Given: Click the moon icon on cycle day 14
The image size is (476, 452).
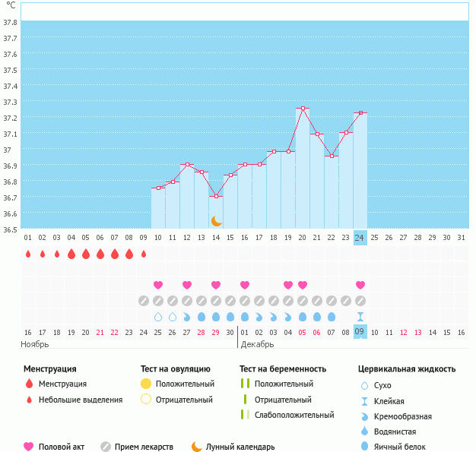Looking at the screenshot, I should click(x=216, y=220).
